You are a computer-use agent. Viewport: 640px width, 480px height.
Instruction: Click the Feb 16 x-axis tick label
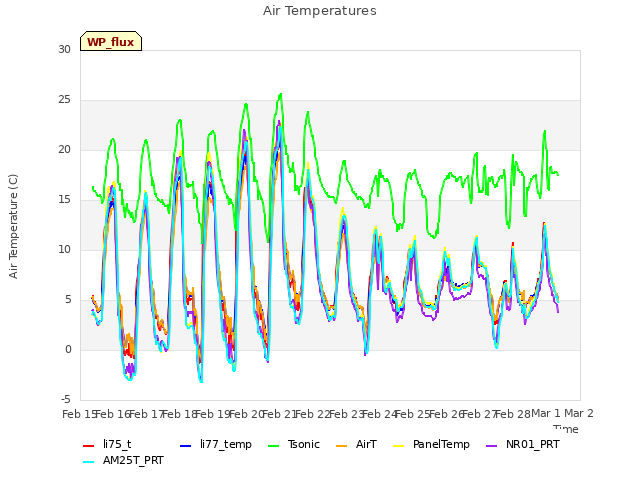(x=113, y=414)
